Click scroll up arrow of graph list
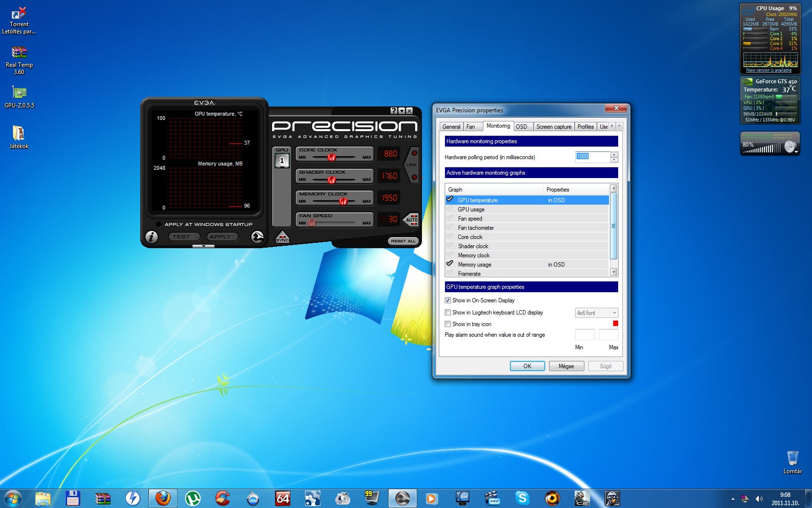Viewport: 812px width, 508px height. pos(614,188)
